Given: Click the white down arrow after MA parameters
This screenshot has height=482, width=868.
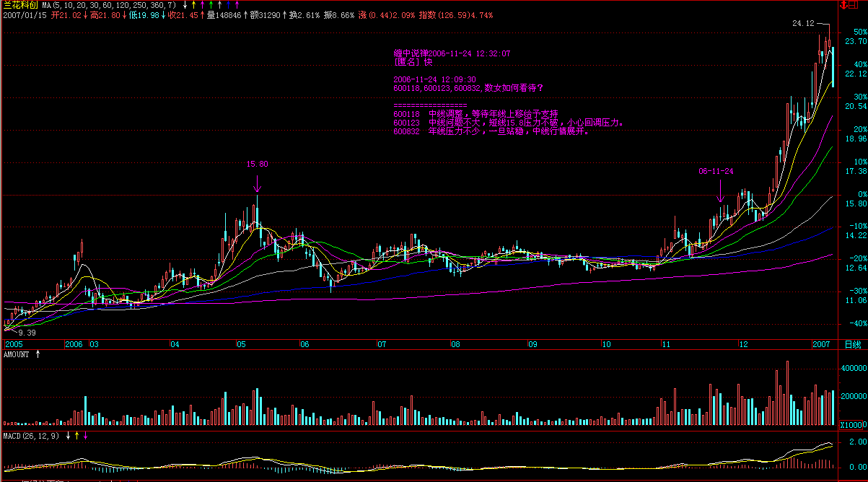Looking at the screenshot, I should (185, 4).
